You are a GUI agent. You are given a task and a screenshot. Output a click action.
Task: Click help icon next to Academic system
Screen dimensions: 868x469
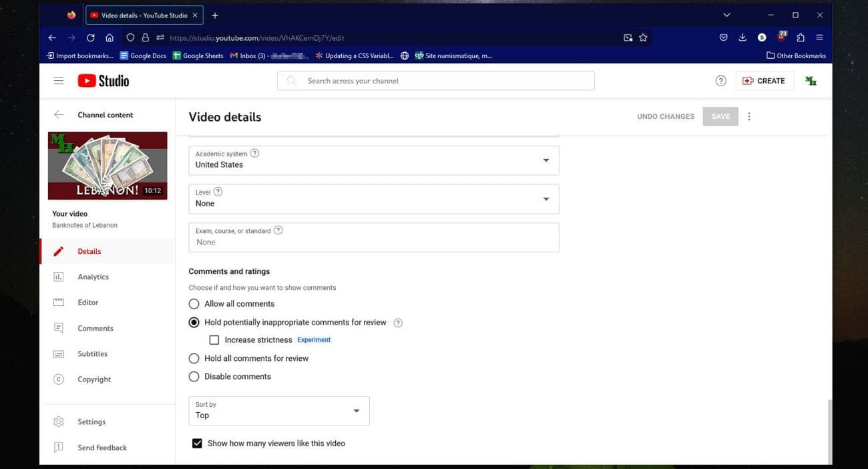tap(254, 153)
